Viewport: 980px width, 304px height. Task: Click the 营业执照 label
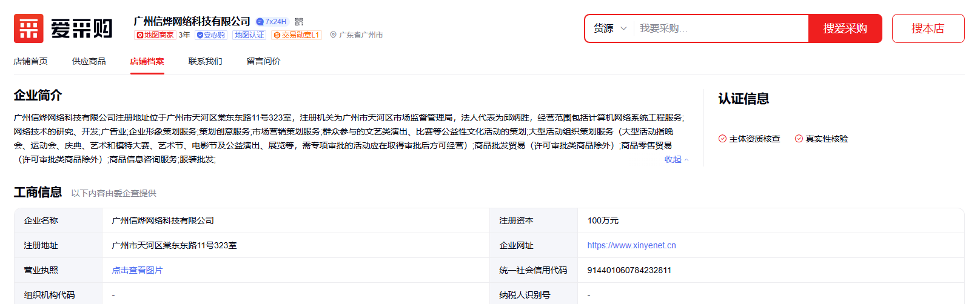pyautogui.click(x=41, y=270)
